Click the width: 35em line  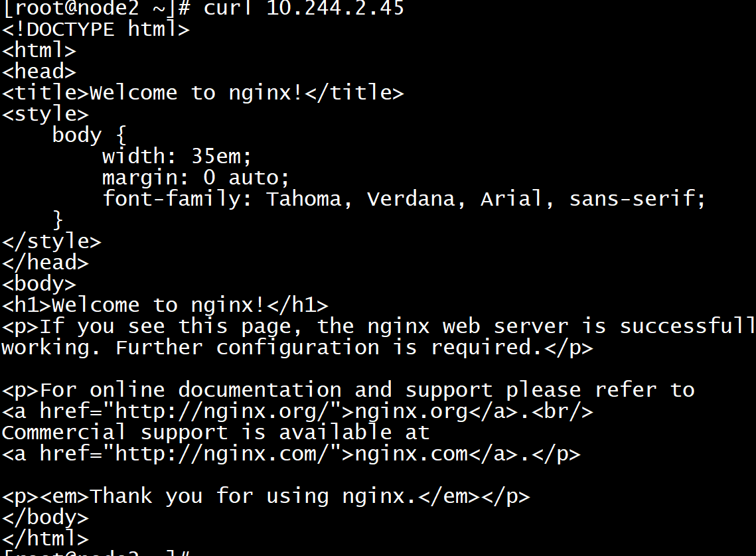[x=177, y=156]
